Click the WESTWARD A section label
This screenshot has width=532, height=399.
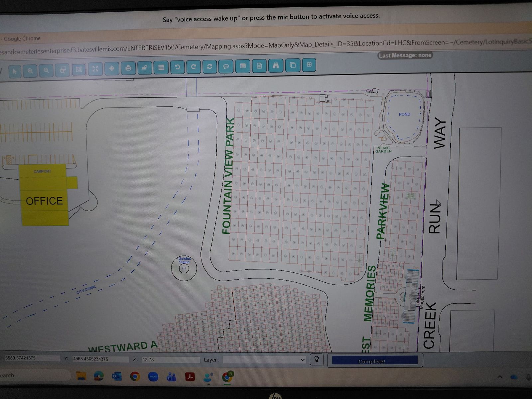click(123, 347)
